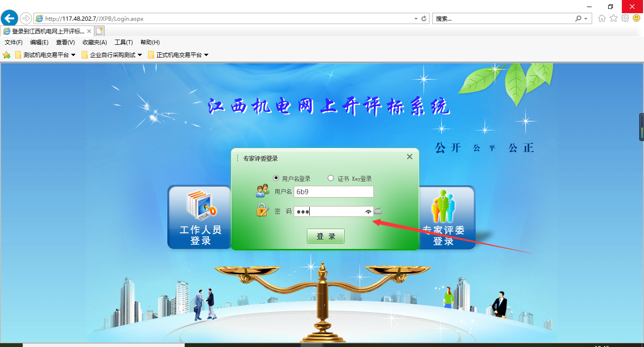Click the users icon beside 用户名

point(263,191)
